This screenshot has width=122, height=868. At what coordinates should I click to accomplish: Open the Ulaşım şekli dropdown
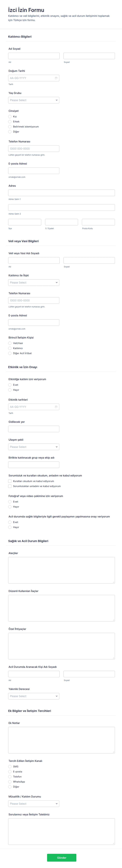(34, 447)
